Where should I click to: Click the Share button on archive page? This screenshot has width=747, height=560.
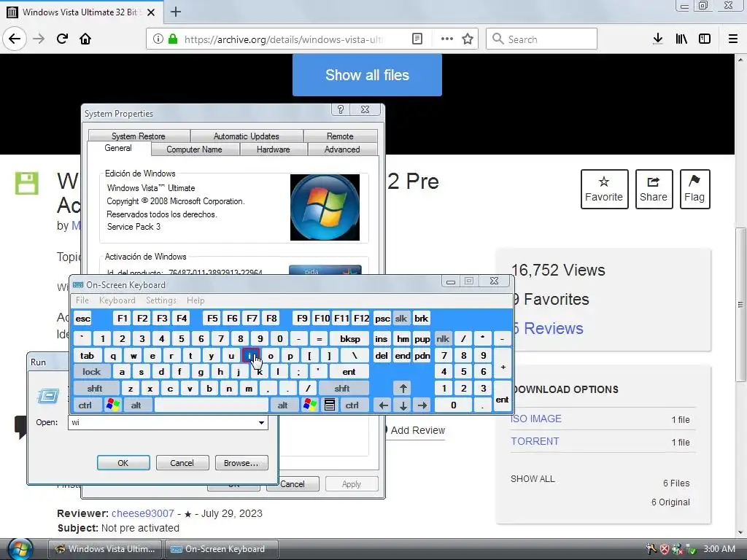pyautogui.click(x=654, y=189)
